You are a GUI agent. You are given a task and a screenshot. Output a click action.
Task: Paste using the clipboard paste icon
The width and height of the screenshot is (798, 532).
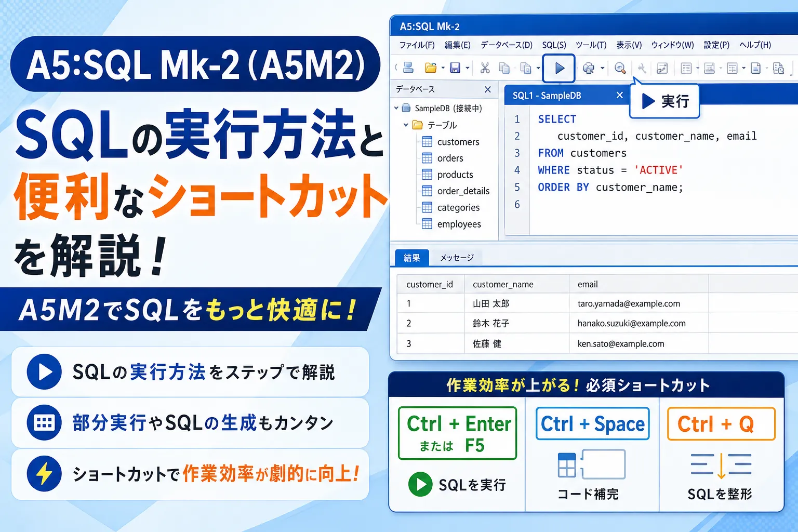[526, 68]
